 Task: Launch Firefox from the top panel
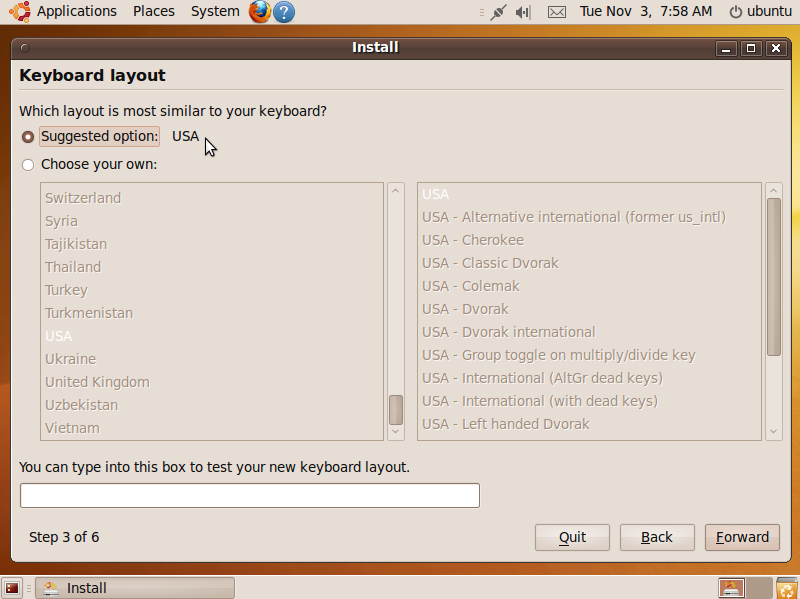coord(258,11)
